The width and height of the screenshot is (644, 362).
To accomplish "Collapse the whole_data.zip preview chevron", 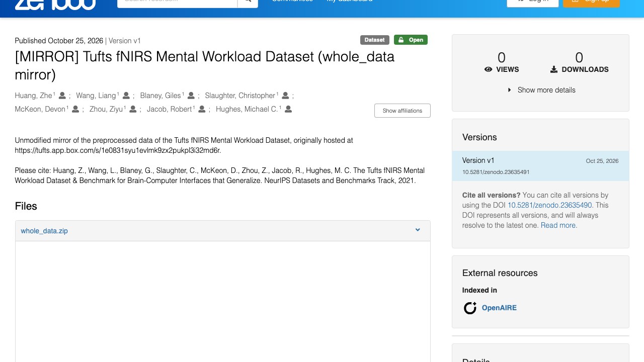I will (x=418, y=230).
